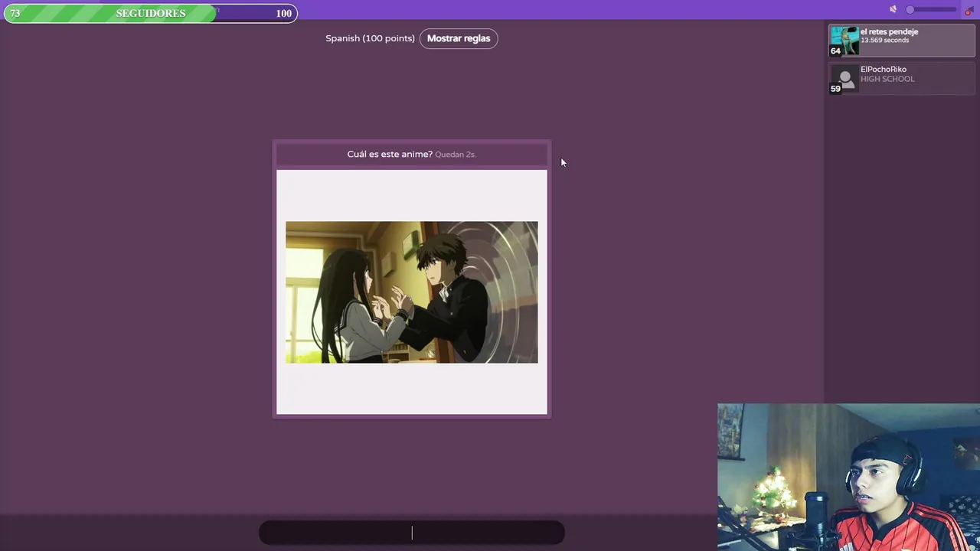Click the streamer webcam overlay

(848, 478)
